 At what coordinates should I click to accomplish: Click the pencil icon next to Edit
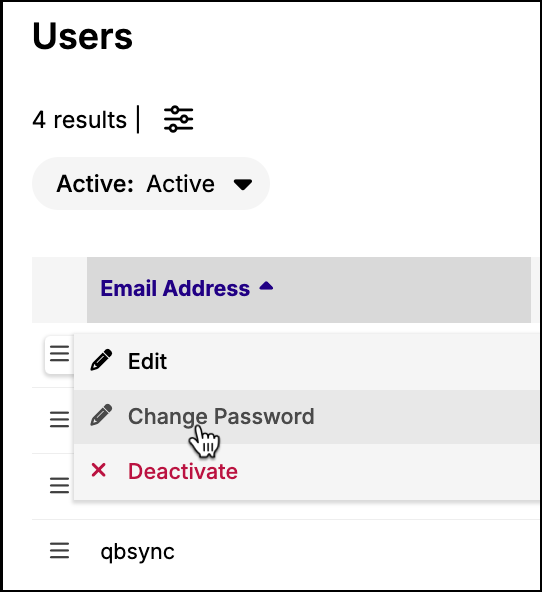click(x=101, y=360)
